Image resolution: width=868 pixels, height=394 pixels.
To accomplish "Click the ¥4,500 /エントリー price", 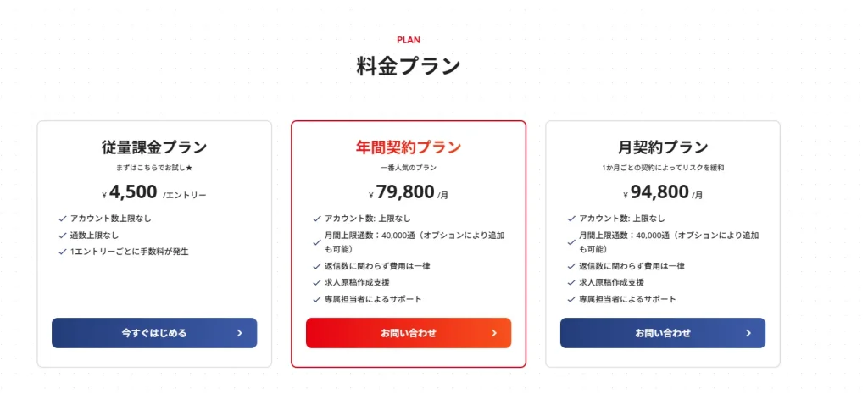I will point(153,192).
